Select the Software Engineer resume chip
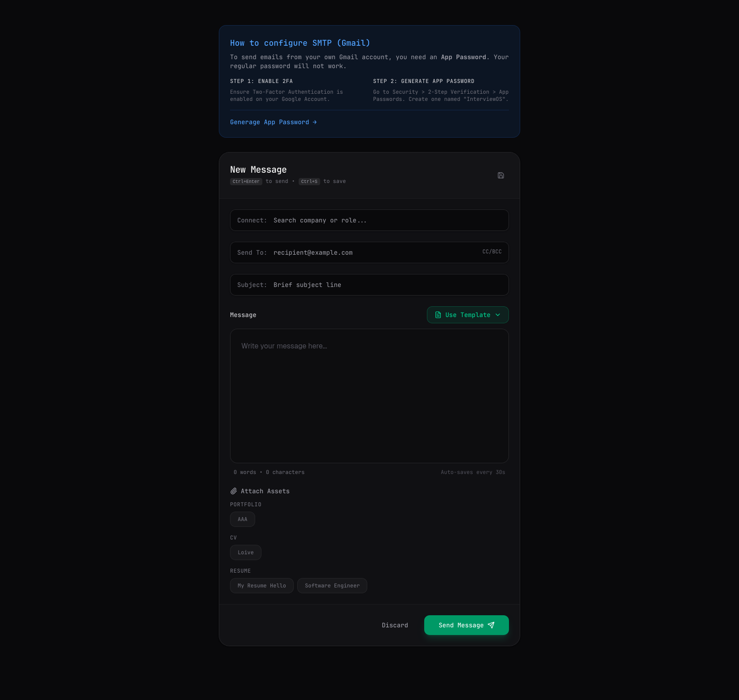739x700 pixels. [x=332, y=585]
